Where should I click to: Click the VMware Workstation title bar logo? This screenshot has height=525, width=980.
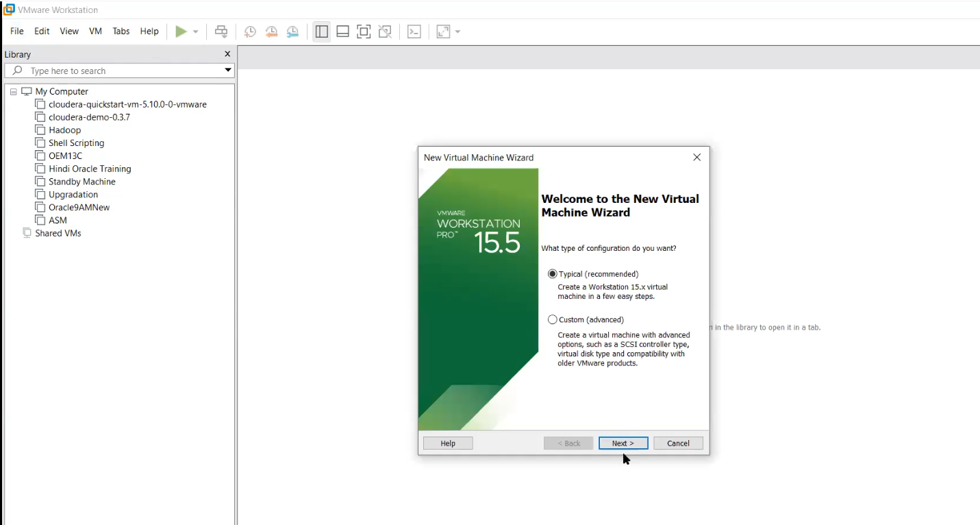click(x=9, y=10)
